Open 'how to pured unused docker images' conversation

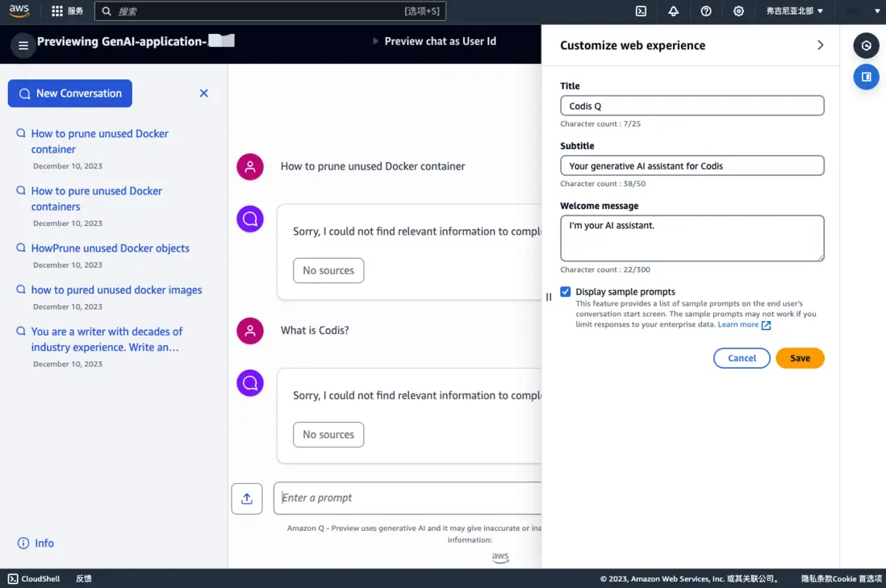click(116, 290)
